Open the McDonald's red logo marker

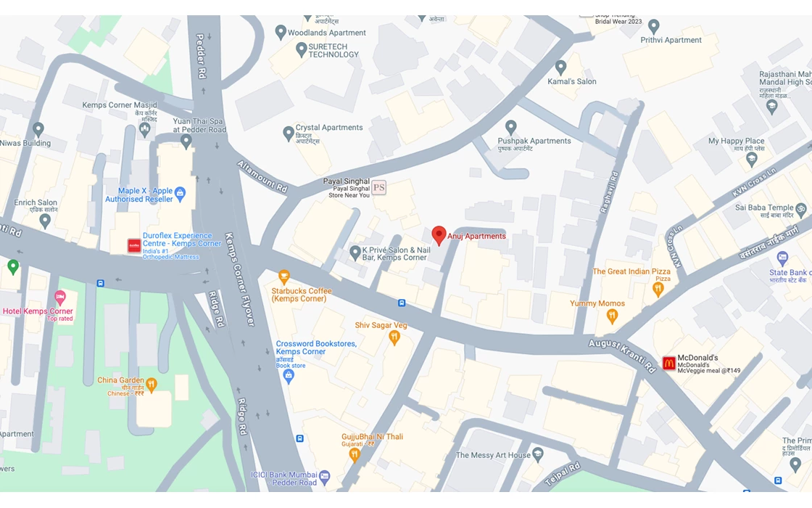pyautogui.click(x=668, y=364)
